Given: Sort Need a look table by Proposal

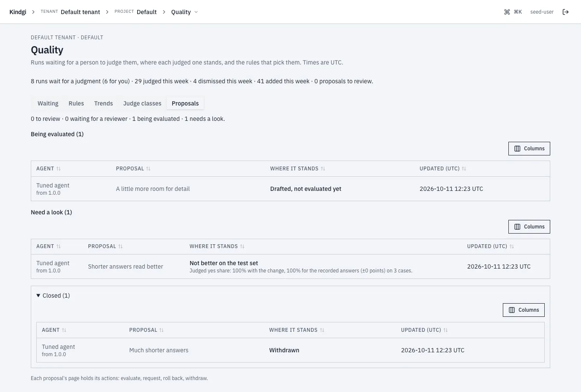Looking at the screenshot, I should click(x=106, y=246).
